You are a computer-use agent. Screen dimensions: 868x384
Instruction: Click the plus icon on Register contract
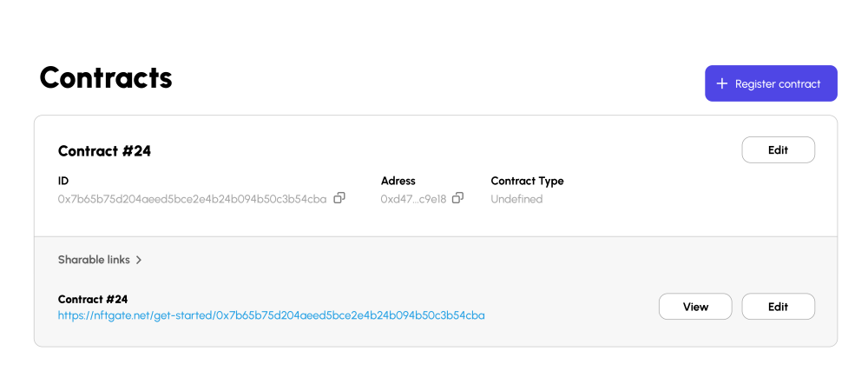point(721,83)
